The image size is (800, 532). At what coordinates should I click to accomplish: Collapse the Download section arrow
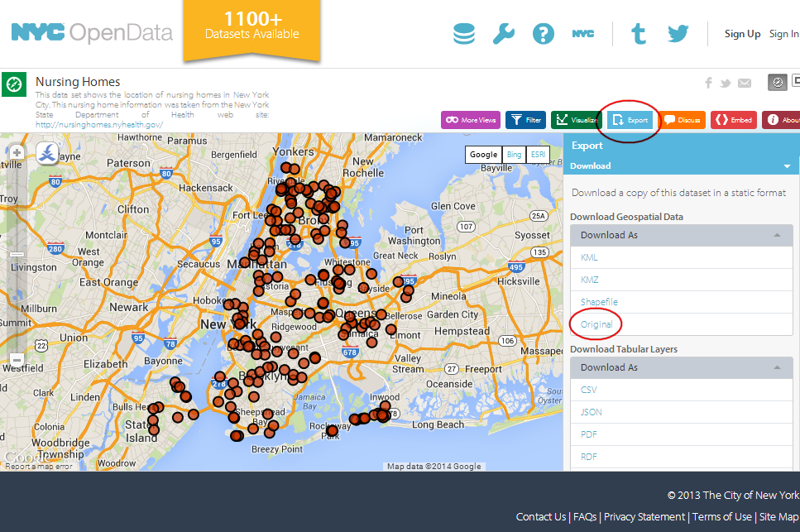pos(788,166)
